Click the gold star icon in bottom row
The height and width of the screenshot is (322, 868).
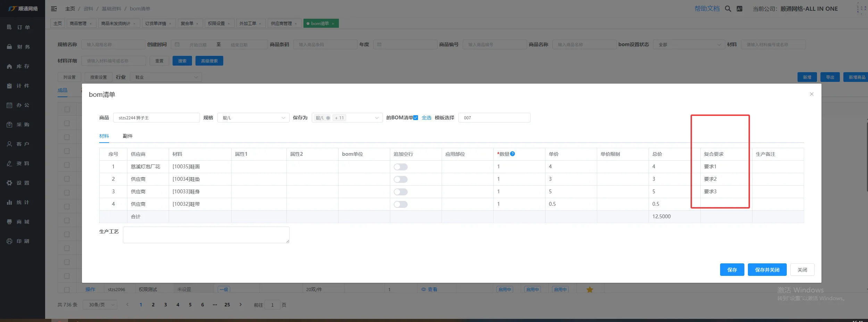[590, 289]
